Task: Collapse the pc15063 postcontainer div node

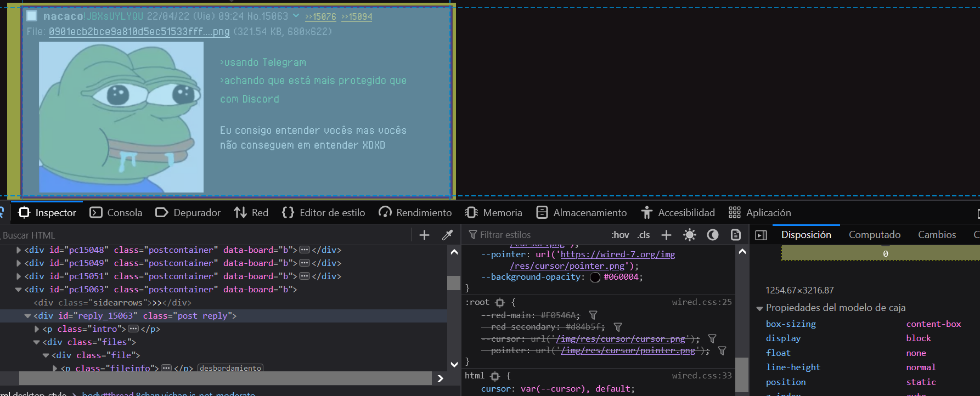Action: (19, 290)
